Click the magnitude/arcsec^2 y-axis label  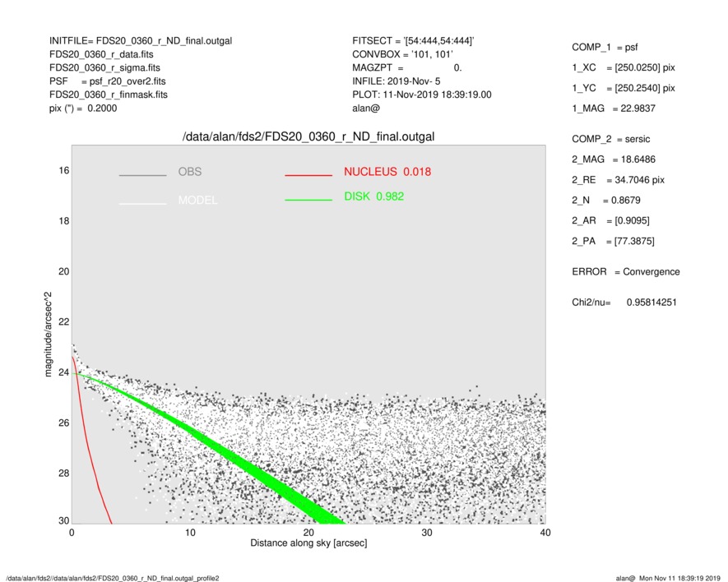coord(48,335)
